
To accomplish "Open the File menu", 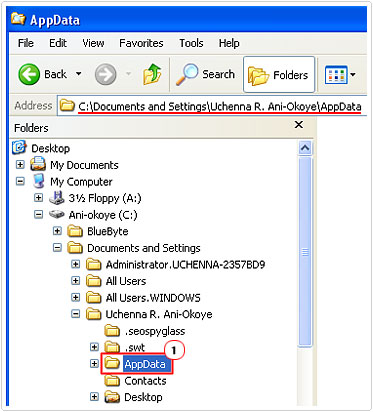I will coord(26,43).
